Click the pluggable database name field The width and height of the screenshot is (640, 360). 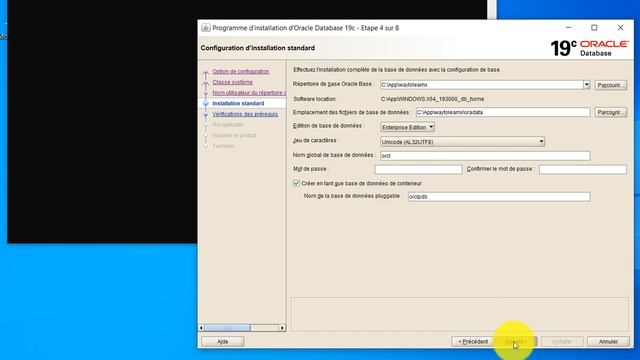coord(499,197)
